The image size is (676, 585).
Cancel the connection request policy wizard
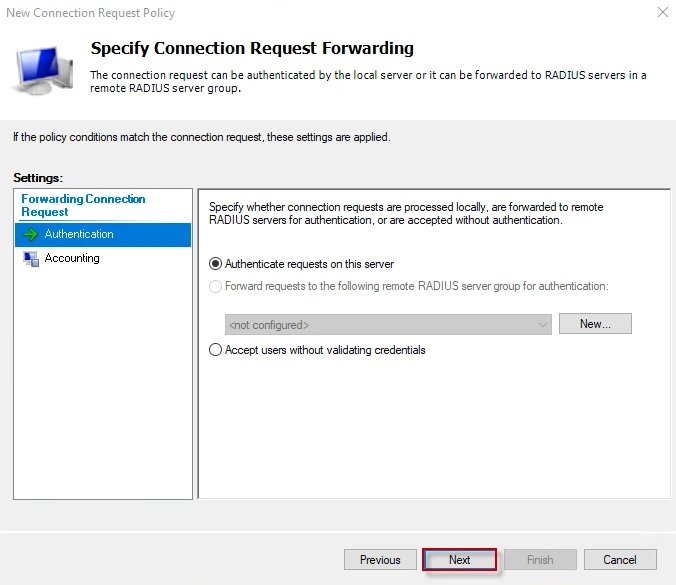[620, 560]
